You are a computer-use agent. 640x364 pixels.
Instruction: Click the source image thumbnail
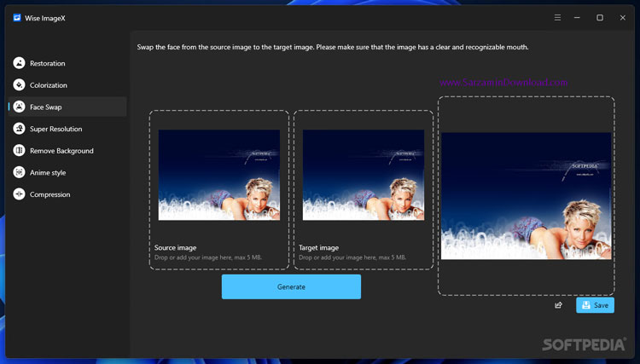pos(219,175)
